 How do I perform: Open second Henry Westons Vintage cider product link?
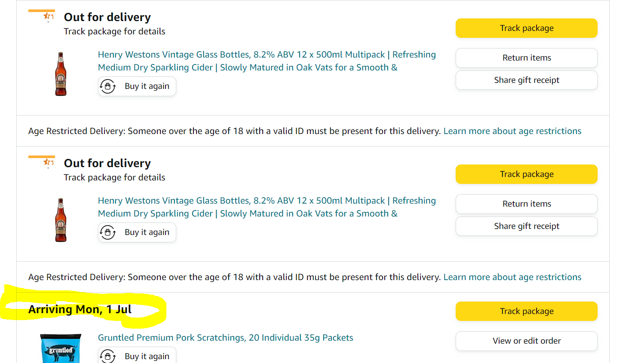[267, 207]
